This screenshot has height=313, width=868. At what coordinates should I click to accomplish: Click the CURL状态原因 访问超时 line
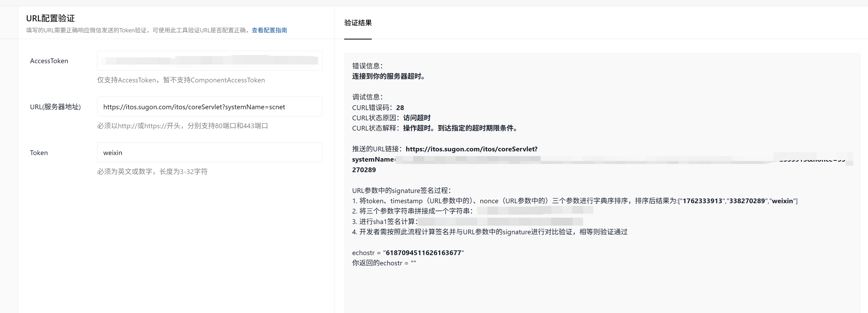pyautogui.click(x=391, y=118)
